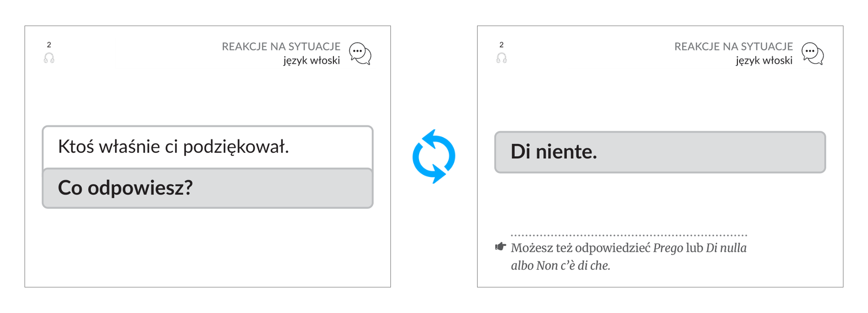
Task: Click the pointing hand icon beside tip
Action: point(501,247)
